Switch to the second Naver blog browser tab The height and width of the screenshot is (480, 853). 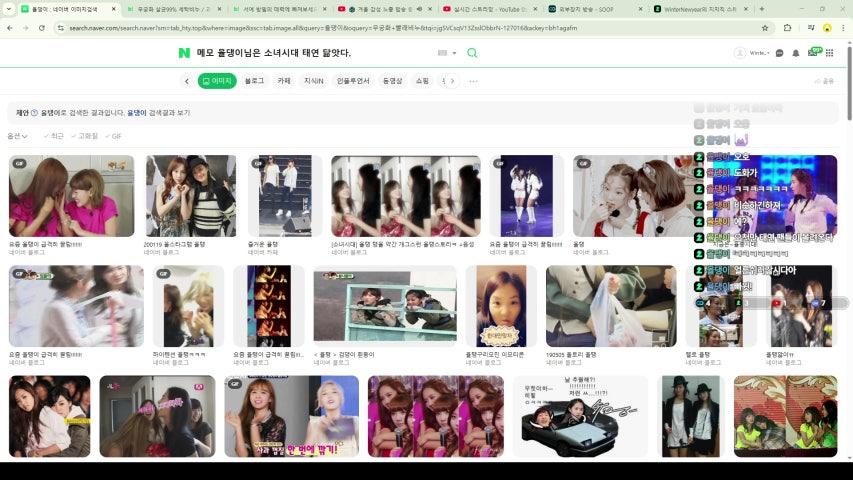pyautogui.click(x=174, y=9)
